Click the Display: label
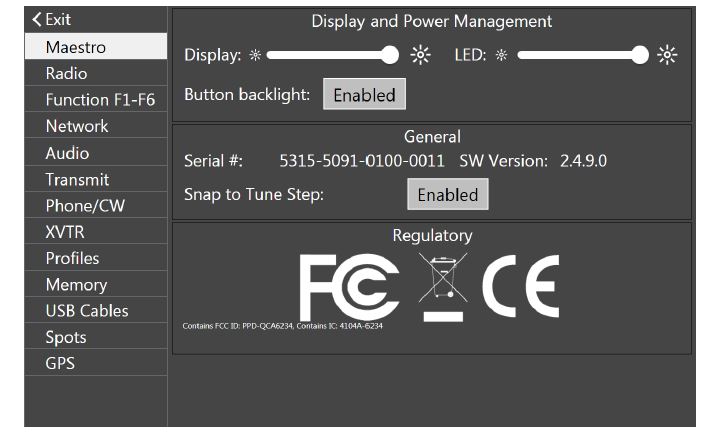Image resolution: width=708 pixels, height=438 pixels. tap(213, 55)
